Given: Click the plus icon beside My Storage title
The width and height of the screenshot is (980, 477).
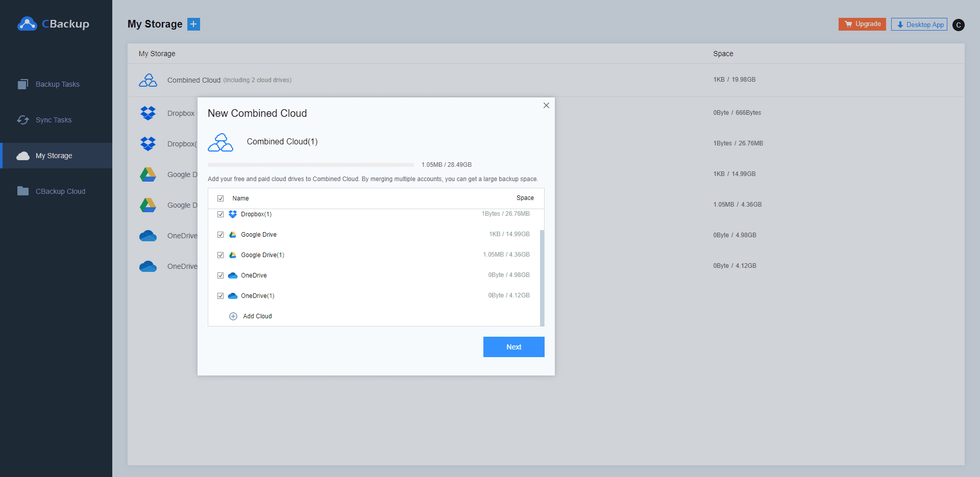Looking at the screenshot, I should pyautogui.click(x=193, y=24).
